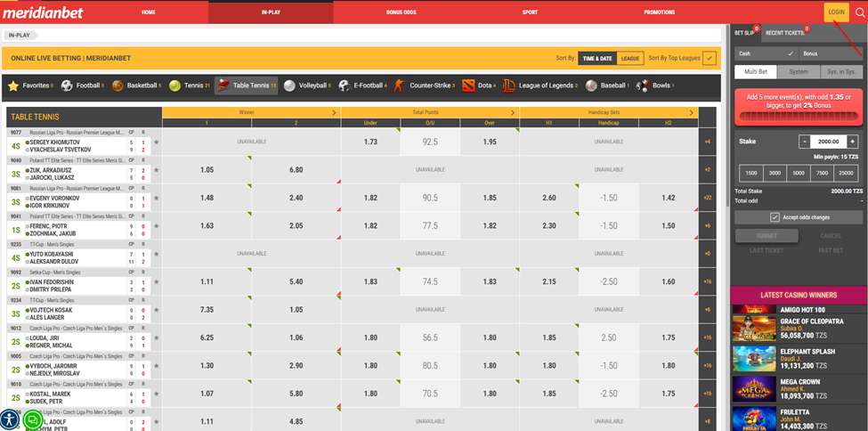The height and width of the screenshot is (431, 868).
Task: Select League of Legends sport filter
Action: 540,85
